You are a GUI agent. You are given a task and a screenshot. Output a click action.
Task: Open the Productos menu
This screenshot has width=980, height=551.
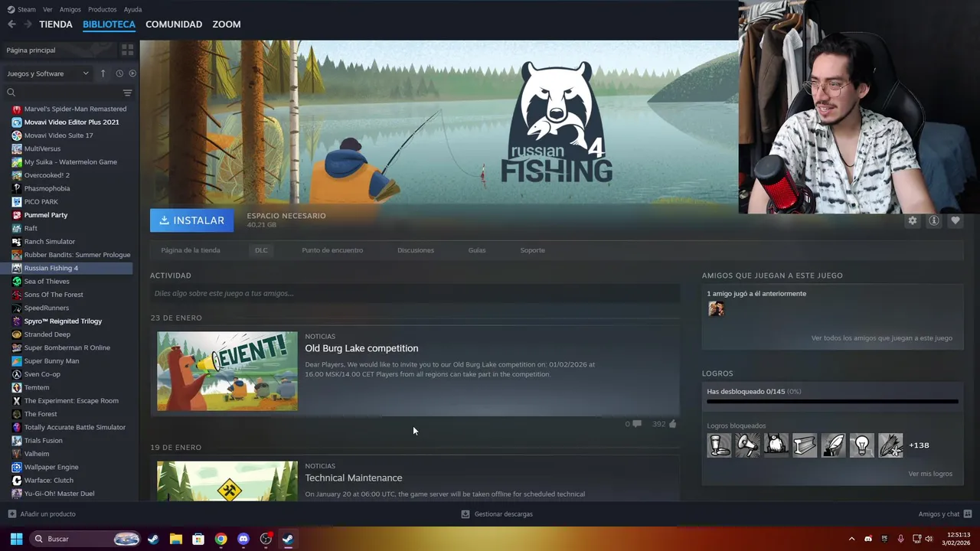(103, 9)
